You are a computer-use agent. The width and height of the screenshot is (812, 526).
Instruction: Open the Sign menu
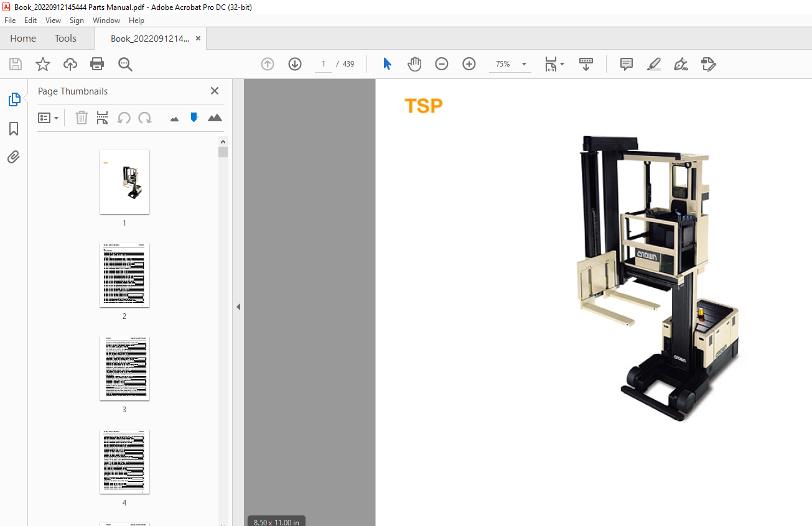(x=77, y=21)
